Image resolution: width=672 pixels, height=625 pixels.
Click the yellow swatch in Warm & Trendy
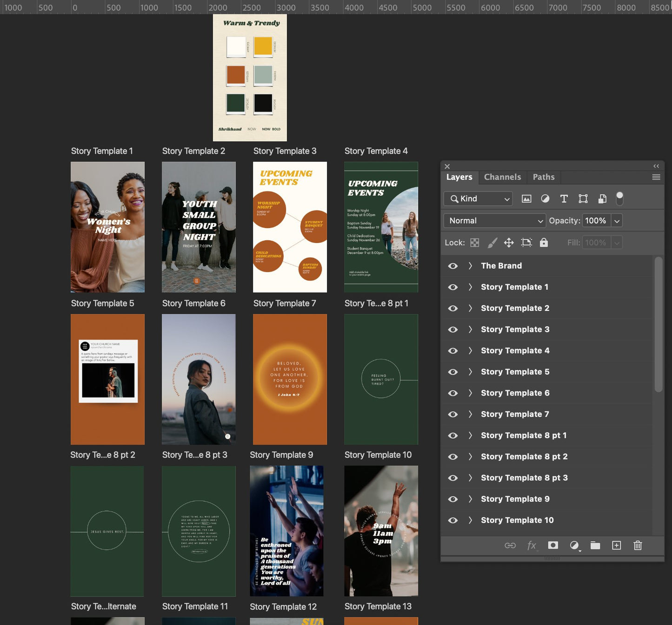(x=263, y=46)
